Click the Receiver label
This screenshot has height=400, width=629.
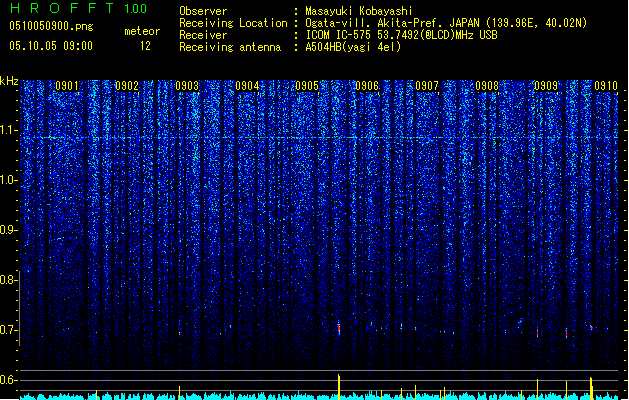203,35
